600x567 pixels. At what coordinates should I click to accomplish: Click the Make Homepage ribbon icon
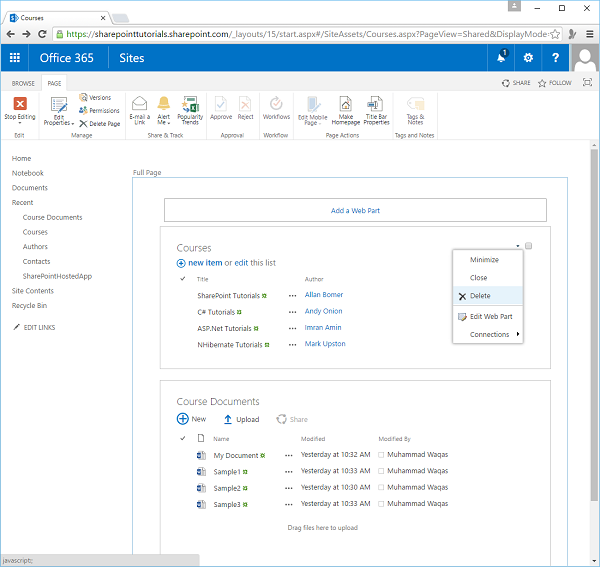click(346, 104)
